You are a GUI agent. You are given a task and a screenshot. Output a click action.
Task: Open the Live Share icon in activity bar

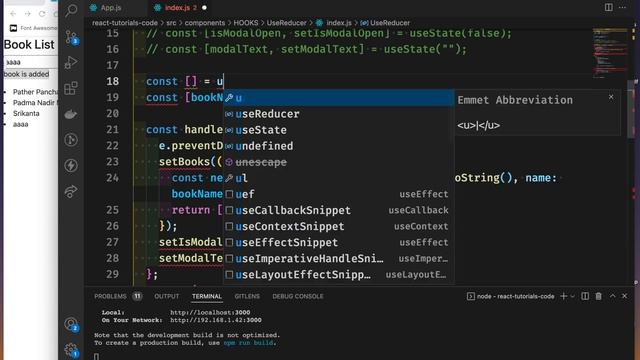click(71, 191)
